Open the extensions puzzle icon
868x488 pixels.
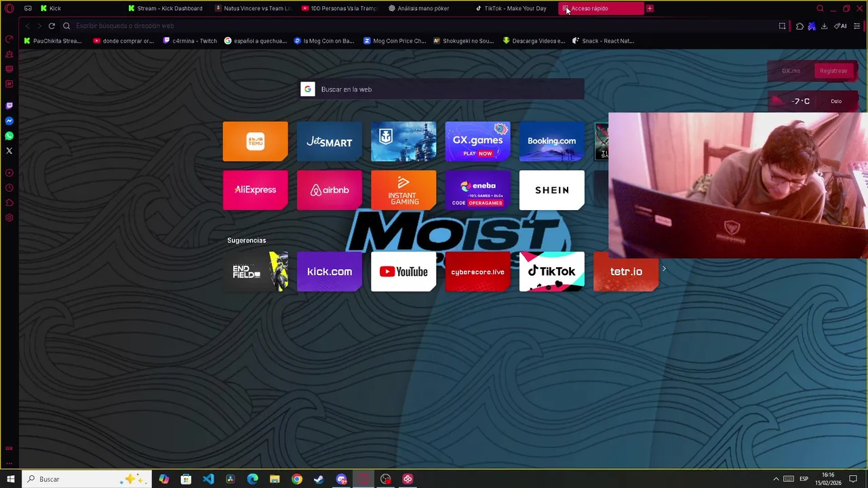[800, 26]
